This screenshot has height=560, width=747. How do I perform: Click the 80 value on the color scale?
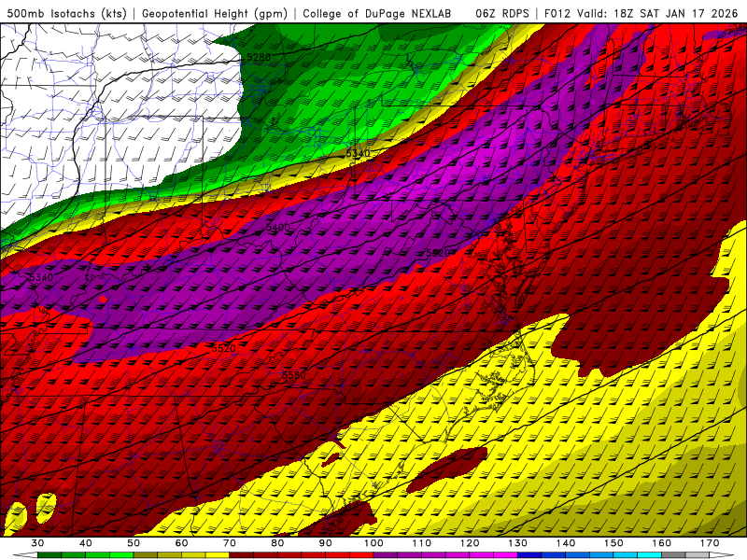click(277, 543)
